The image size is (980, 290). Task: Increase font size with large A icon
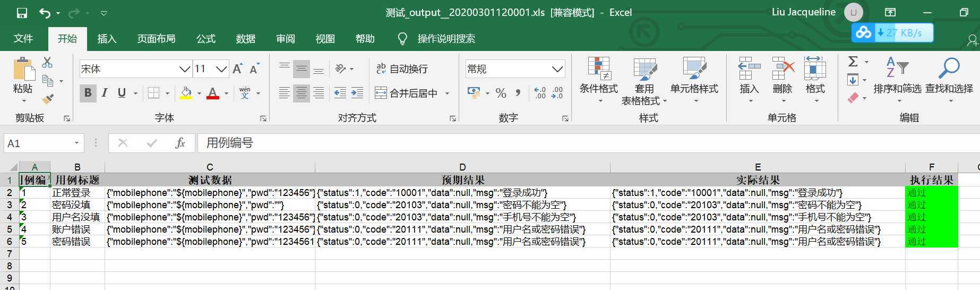click(x=237, y=69)
